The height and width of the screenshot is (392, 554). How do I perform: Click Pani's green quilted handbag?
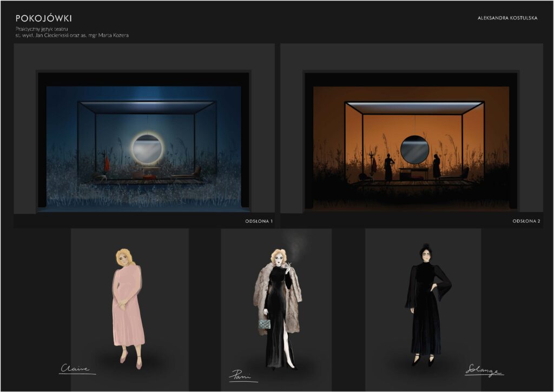(264, 323)
